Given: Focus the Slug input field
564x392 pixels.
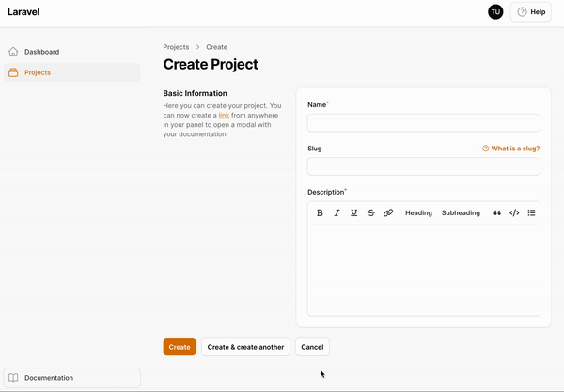Looking at the screenshot, I should pyautogui.click(x=423, y=166).
